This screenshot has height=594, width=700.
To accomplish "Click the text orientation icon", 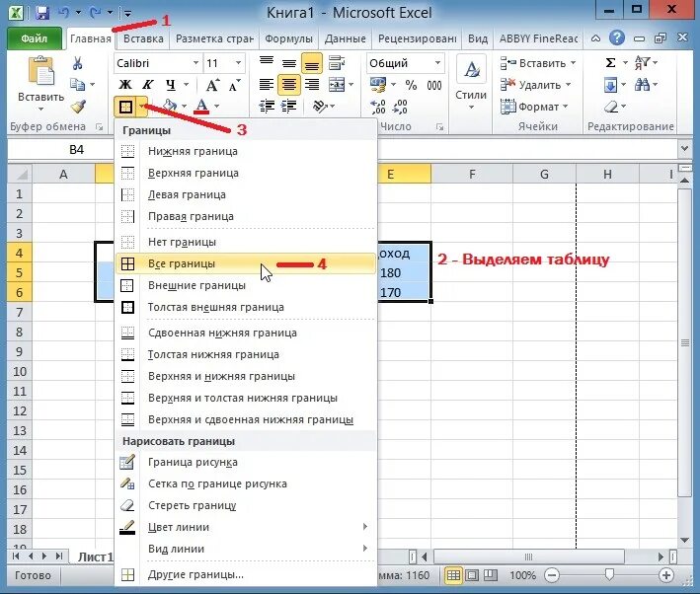I will pyautogui.click(x=320, y=107).
